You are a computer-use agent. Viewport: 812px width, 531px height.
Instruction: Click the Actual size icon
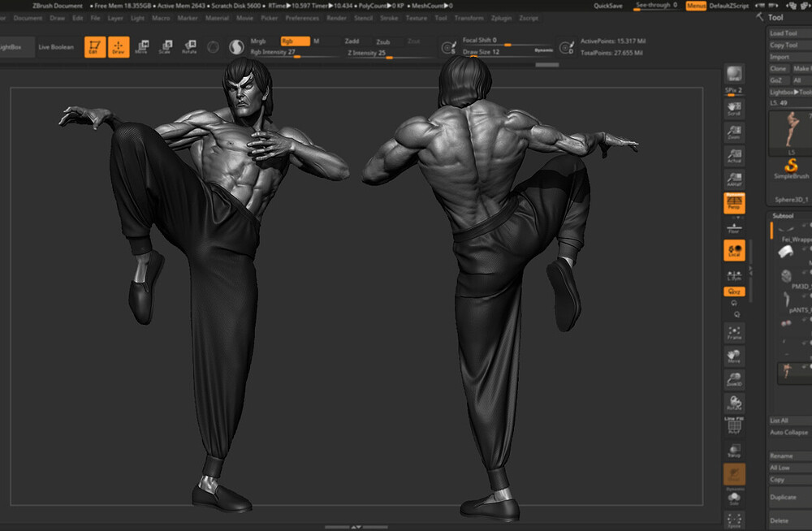point(734,155)
